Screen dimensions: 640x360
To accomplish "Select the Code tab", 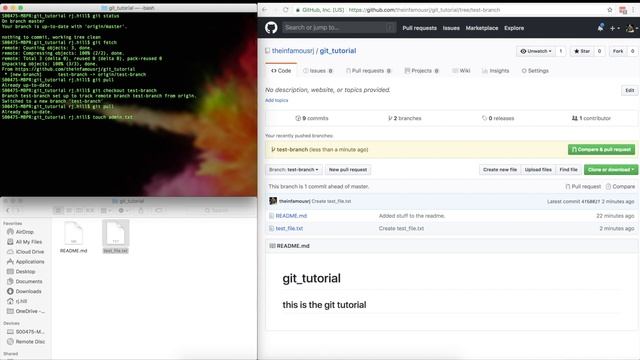I will coord(281,71).
